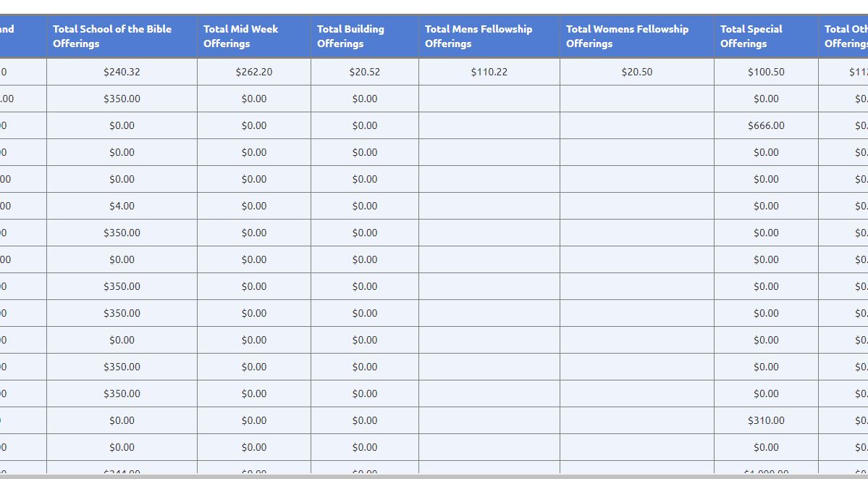Image resolution: width=868 pixels, height=479 pixels.
Task: Select the $240.32 School of the Bible cell
Action: (122, 72)
